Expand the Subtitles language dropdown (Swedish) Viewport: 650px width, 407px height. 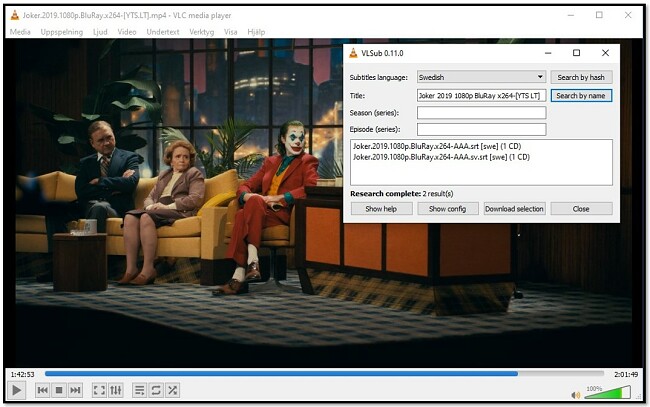click(x=481, y=77)
